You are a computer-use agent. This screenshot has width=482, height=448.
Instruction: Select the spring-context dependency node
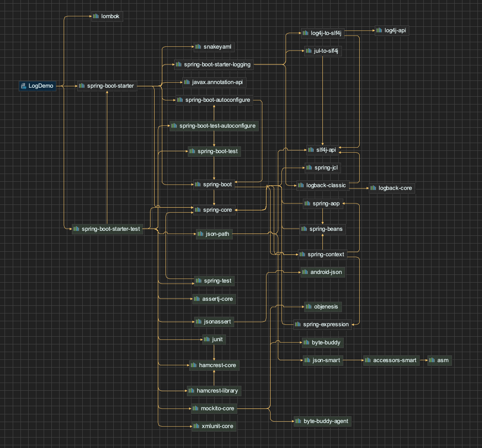[x=322, y=254]
